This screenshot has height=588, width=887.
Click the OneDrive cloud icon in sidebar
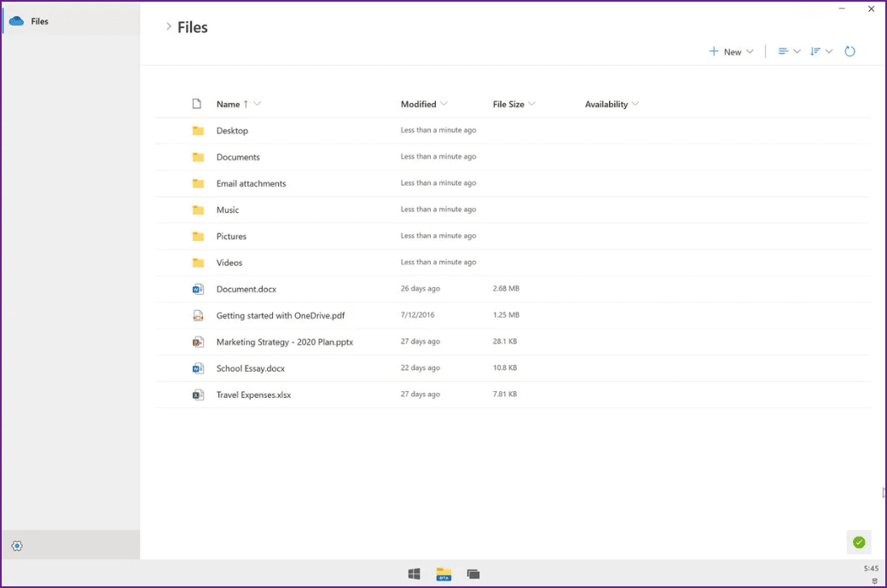[x=16, y=21]
